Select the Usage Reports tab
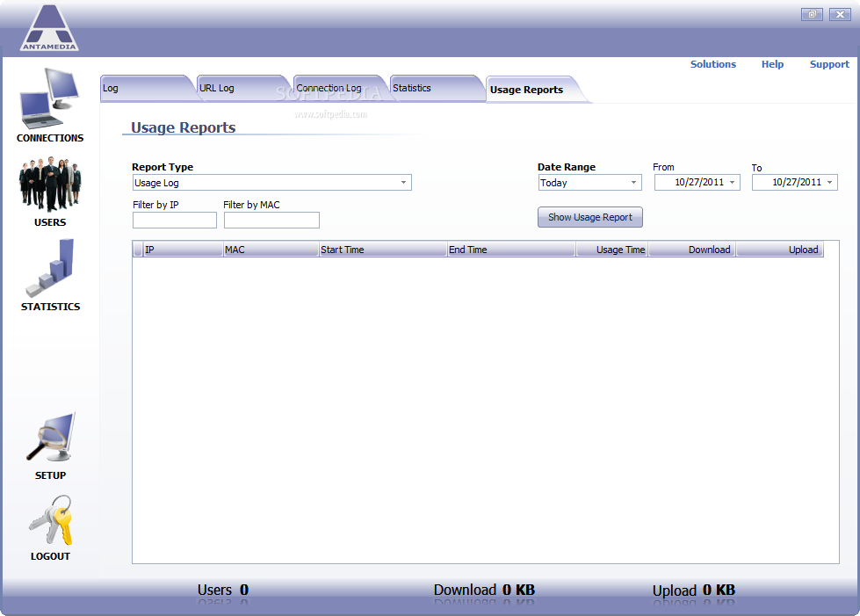This screenshot has height=616, width=860. pos(533,90)
